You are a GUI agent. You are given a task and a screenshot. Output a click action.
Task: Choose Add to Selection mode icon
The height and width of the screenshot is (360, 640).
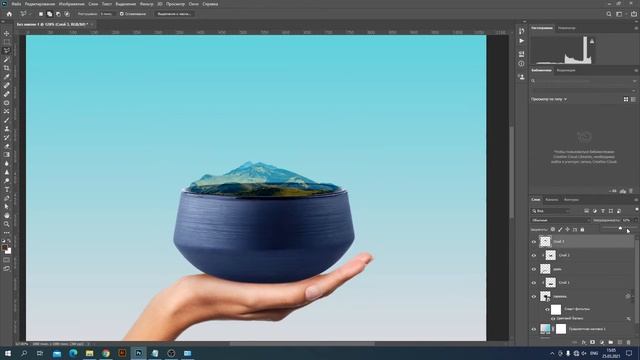pos(49,14)
